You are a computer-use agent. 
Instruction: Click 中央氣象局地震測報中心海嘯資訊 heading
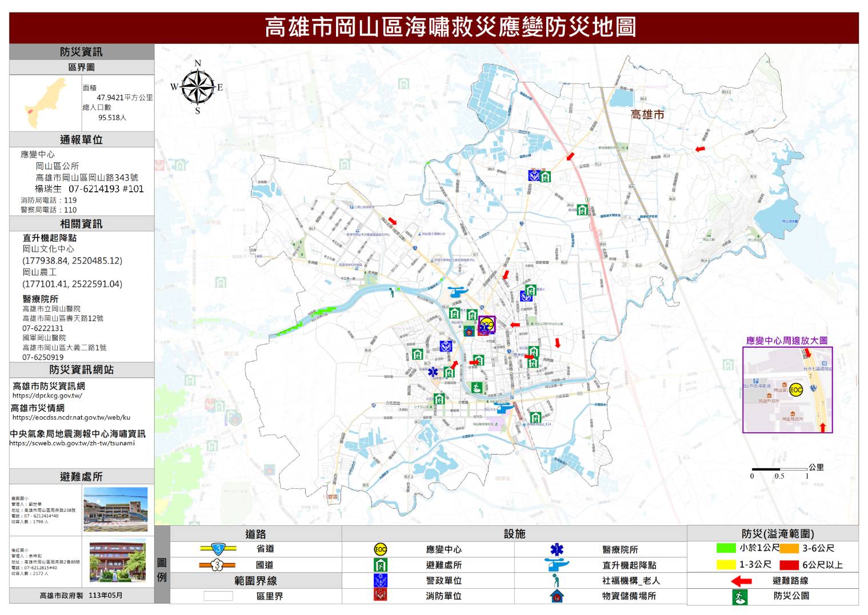(x=78, y=433)
